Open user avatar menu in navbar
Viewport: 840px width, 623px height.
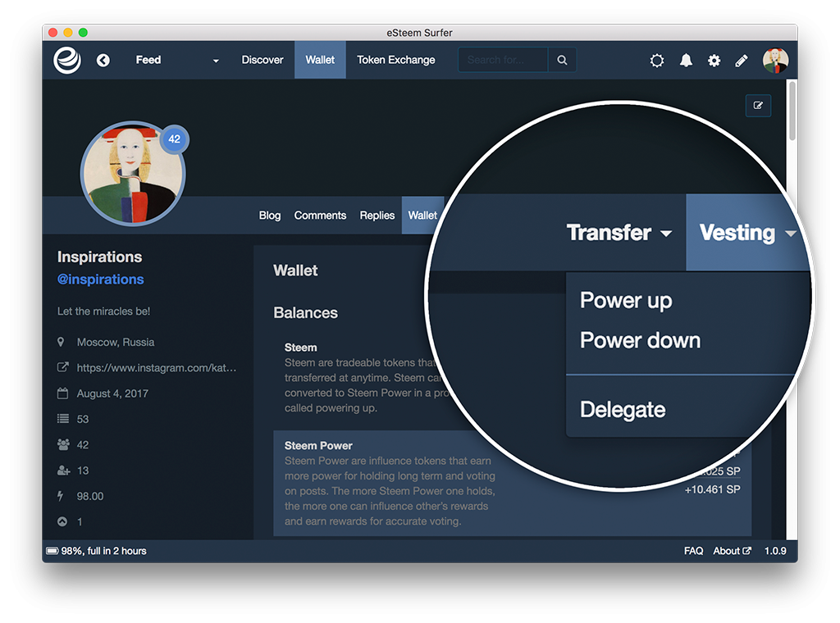click(x=775, y=61)
